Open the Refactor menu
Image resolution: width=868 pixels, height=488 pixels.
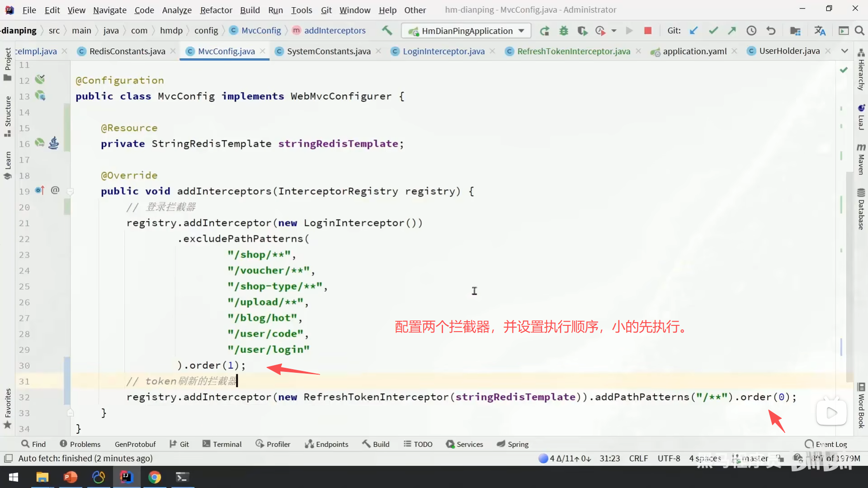pyautogui.click(x=216, y=10)
